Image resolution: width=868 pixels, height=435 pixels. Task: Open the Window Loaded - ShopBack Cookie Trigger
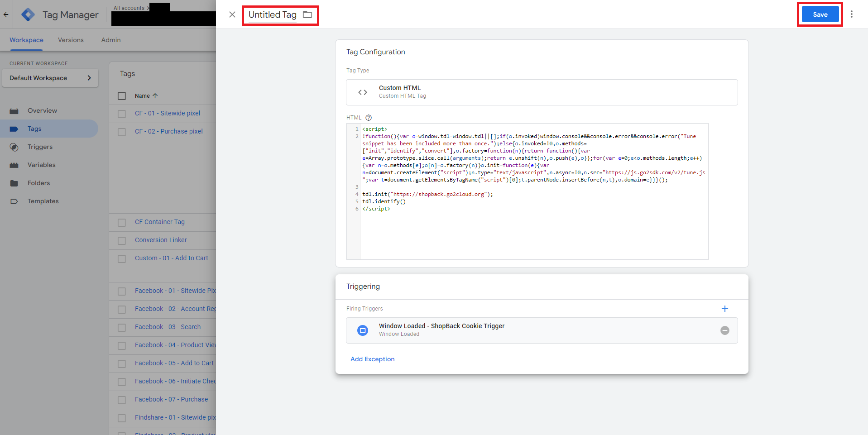[x=542, y=330]
